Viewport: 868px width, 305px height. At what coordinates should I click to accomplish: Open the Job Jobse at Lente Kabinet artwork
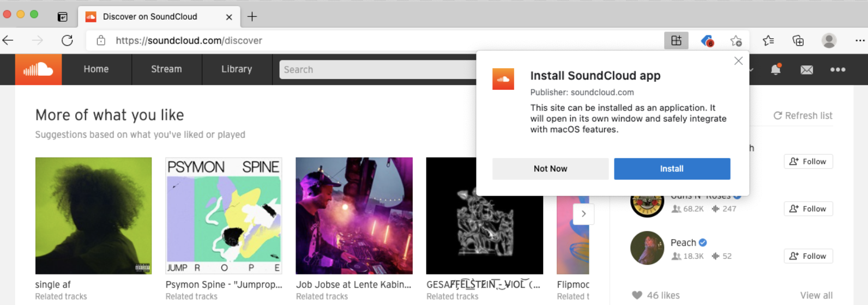click(x=354, y=216)
